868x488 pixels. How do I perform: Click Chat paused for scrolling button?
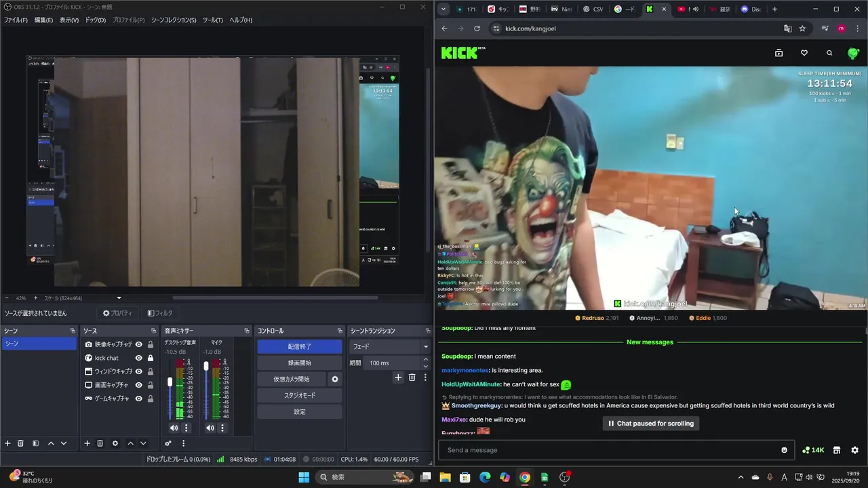tap(651, 423)
